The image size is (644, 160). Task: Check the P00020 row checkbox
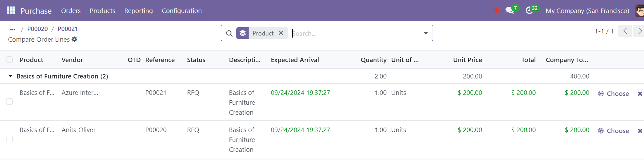click(x=10, y=139)
